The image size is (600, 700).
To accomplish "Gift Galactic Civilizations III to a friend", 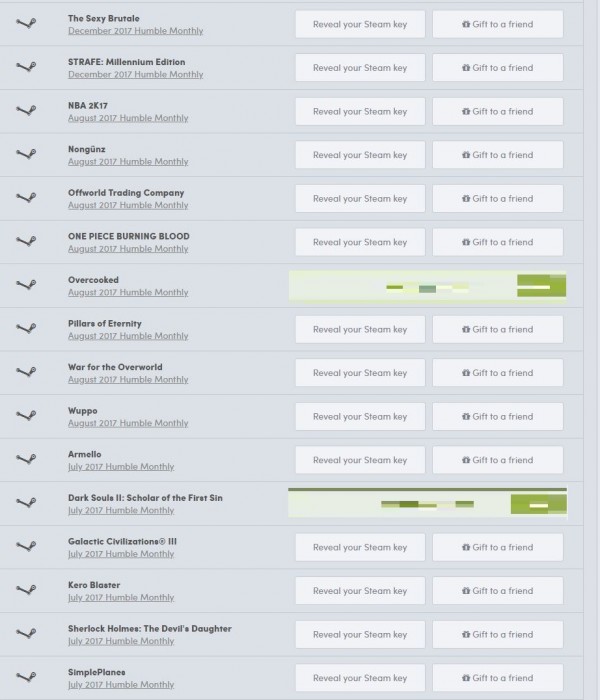I will 498,547.
